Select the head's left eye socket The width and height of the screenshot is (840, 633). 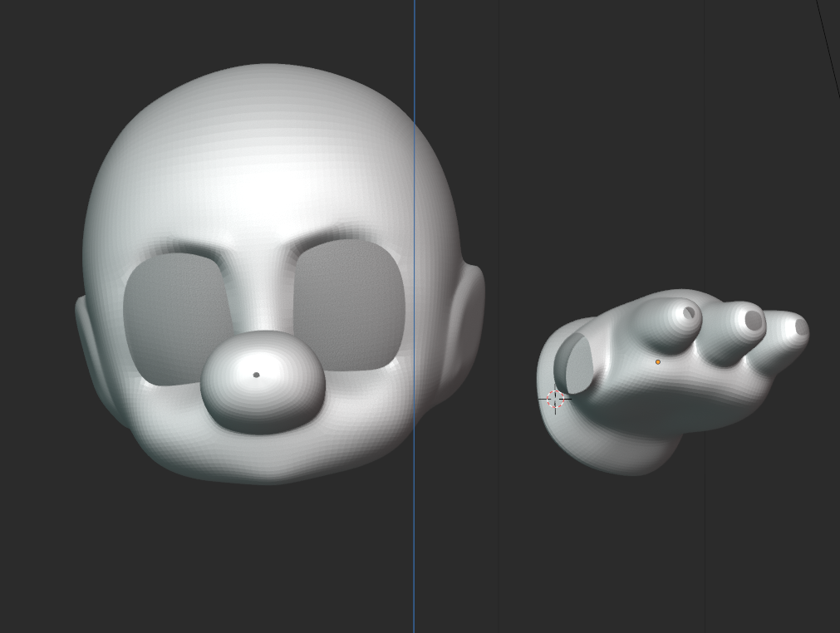click(x=173, y=316)
